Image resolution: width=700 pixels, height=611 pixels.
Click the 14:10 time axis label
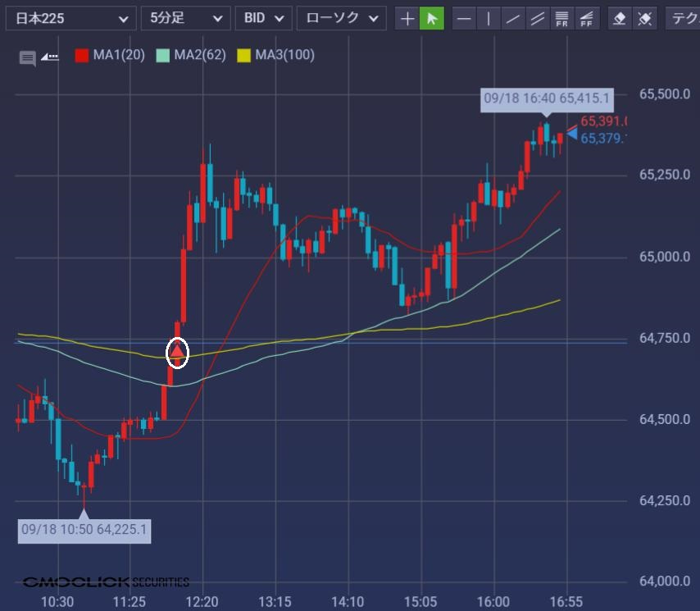pyautogui.click(x=348, y=602)
